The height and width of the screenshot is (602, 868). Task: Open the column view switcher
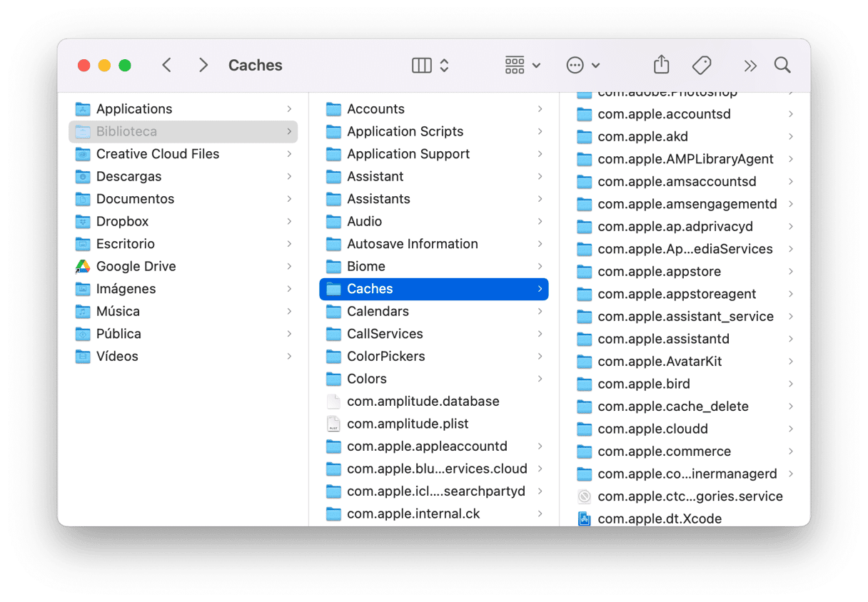[430, 66]
